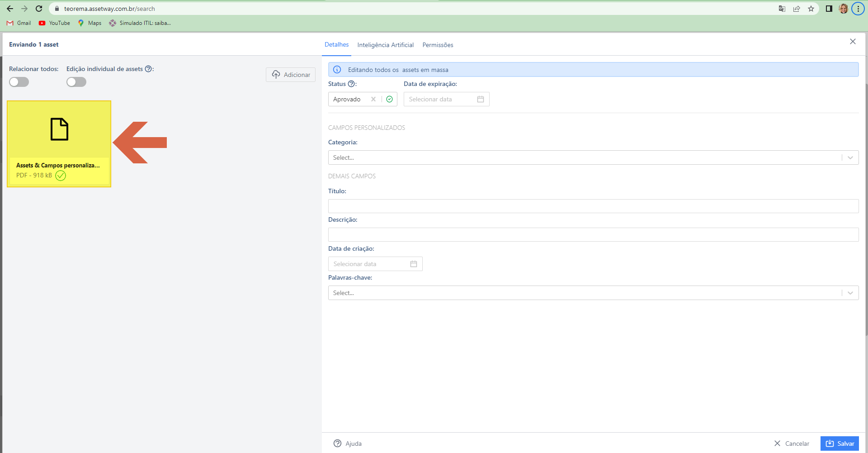Toggle Edição individual de assets switch
The height and width of the screenshot is (453, 868).
tap(76, 82)
